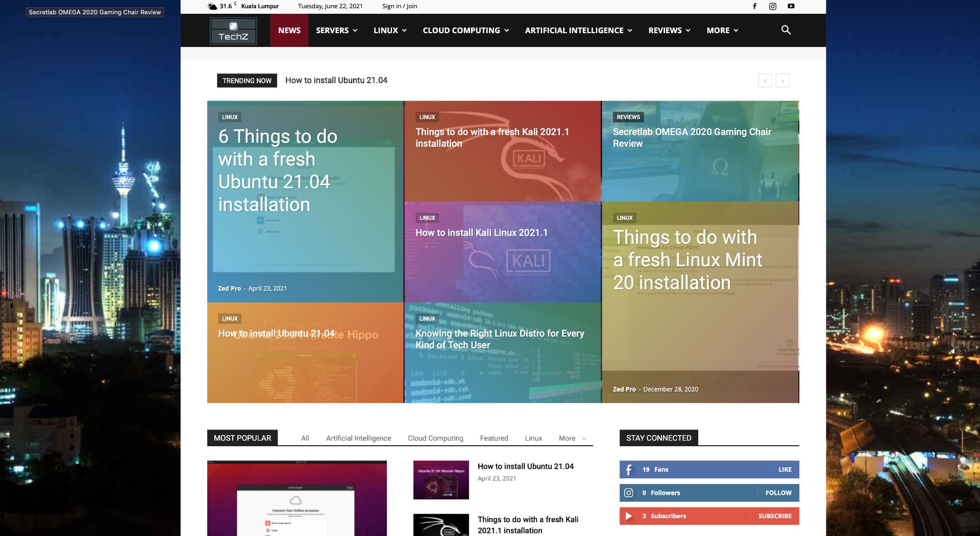Open Things to do with fresh Kali list headline

point(528,525)
